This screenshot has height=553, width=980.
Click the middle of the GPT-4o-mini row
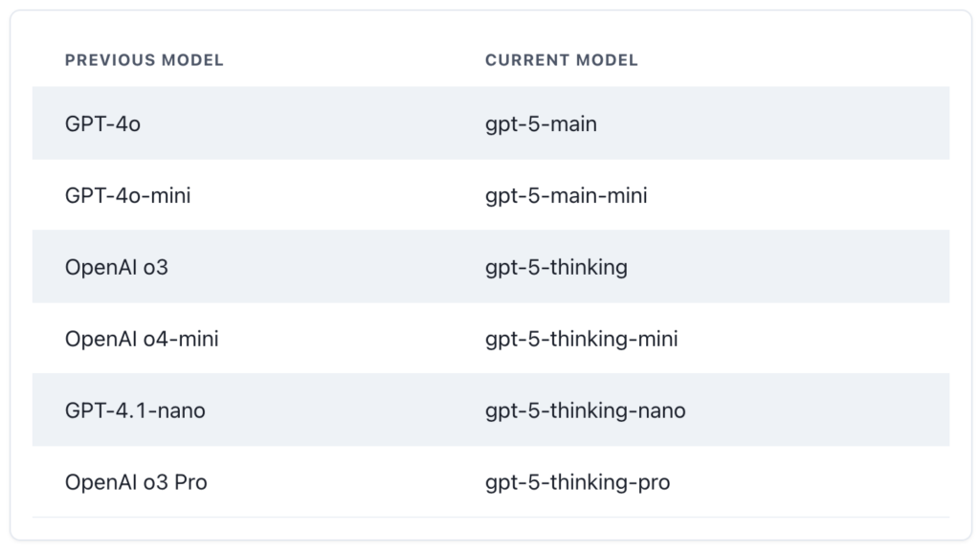[490, 195]
